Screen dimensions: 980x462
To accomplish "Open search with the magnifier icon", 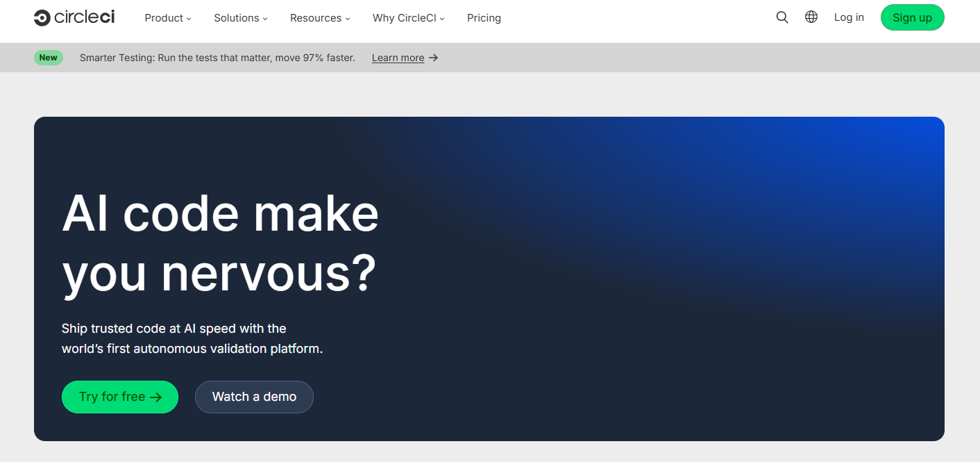I will pos(782,17).
